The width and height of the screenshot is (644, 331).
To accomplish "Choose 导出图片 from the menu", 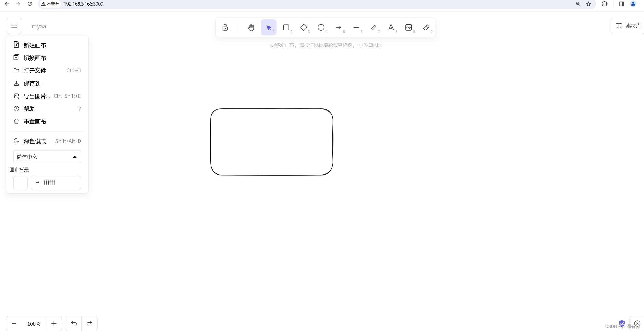I will 36,96.
